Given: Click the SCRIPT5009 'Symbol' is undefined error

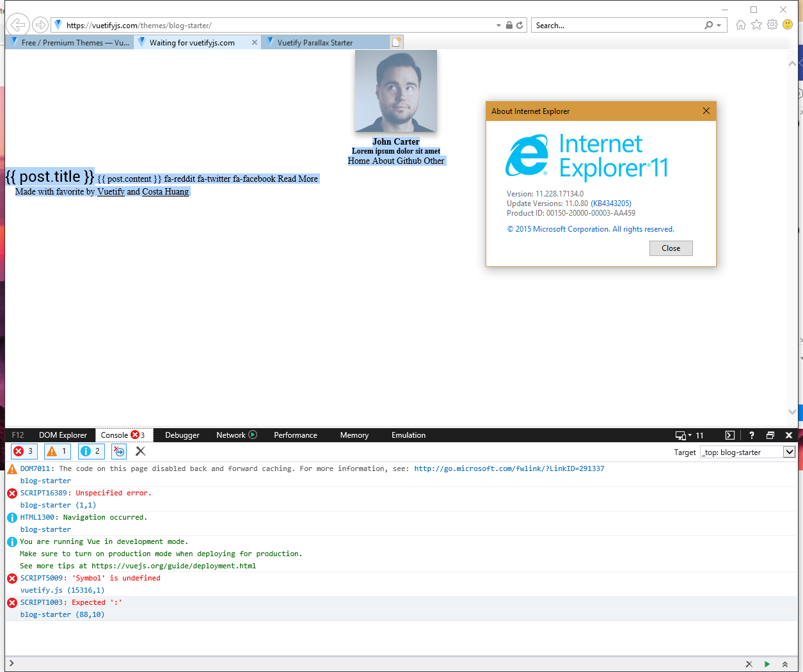Looking at the screenshot, I should (90, 578).
